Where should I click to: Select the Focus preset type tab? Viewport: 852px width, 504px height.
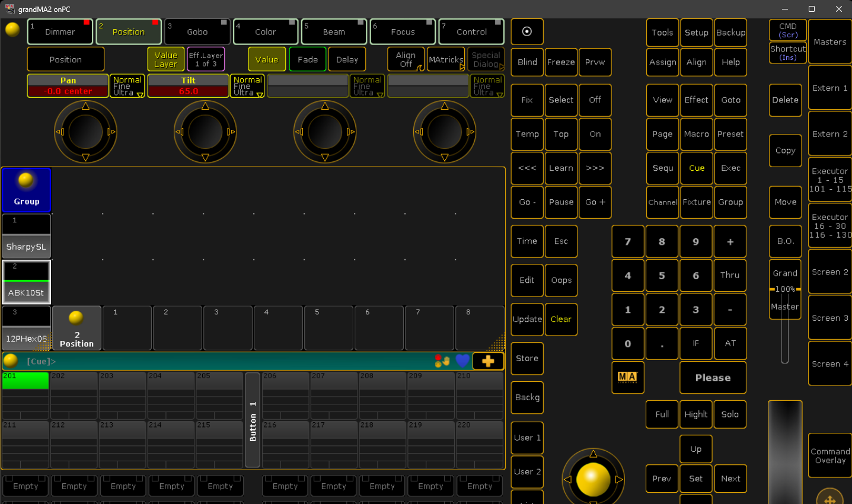tap(403, 31)
